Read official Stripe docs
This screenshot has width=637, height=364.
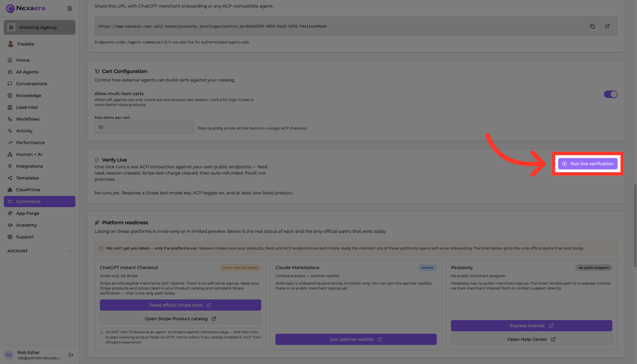(180, 305)
